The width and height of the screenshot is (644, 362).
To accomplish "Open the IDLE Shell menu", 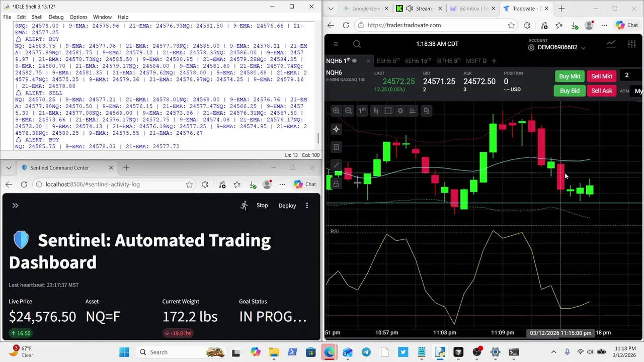I will tap(37, 17).
